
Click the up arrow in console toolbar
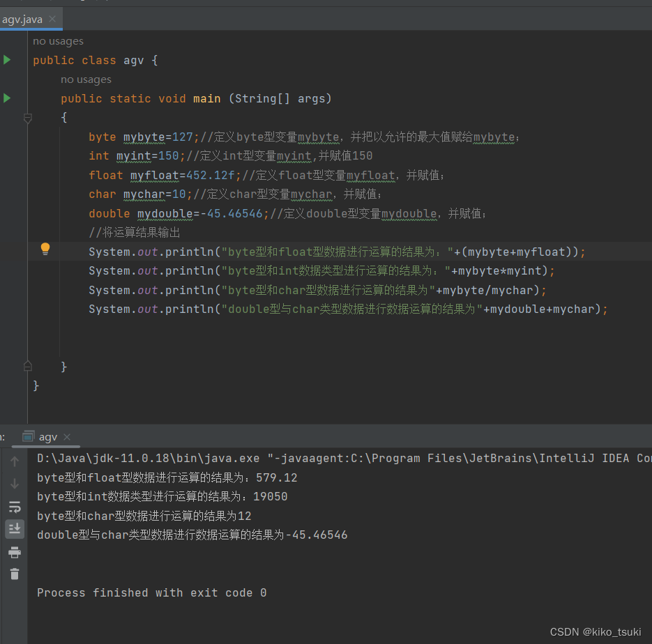(x=14, y=461)
